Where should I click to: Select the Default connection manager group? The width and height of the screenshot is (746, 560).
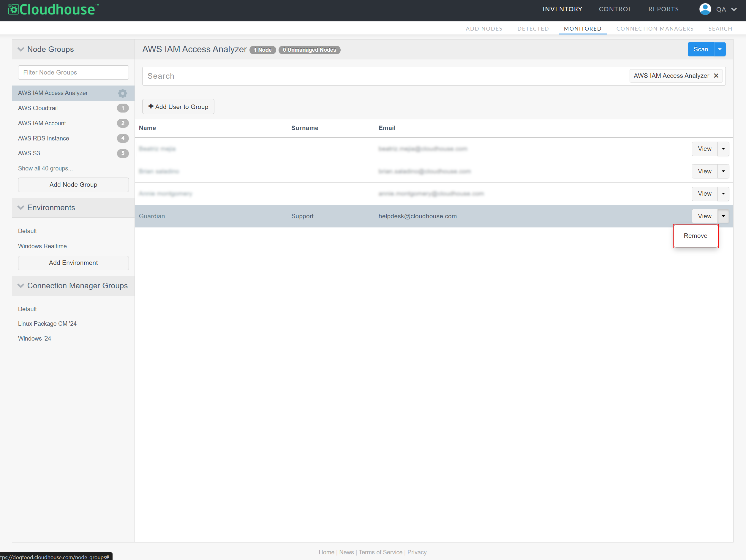[x=27, y=309]
